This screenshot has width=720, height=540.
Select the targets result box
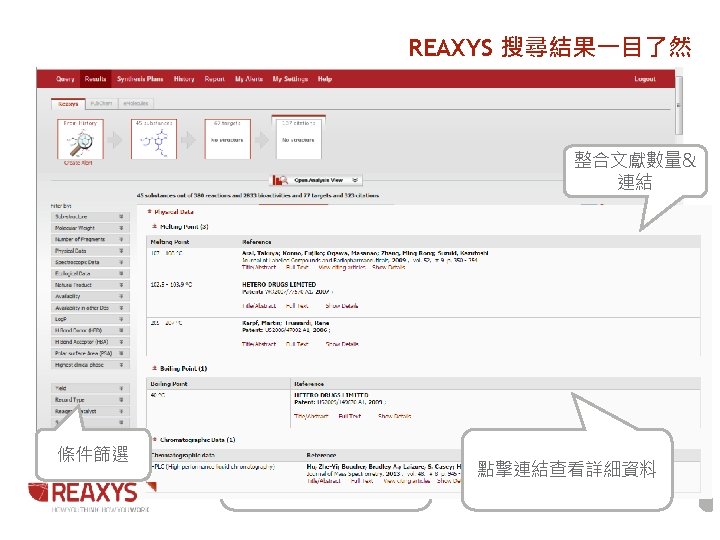point(228,139)
